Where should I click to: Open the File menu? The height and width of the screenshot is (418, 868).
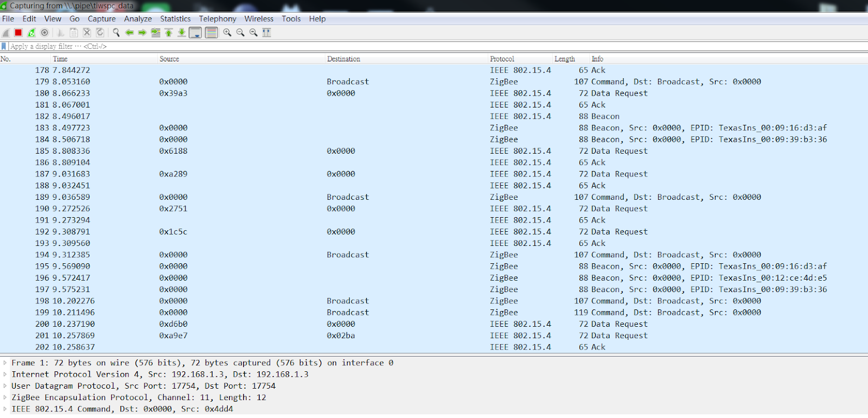click(8, 19)
